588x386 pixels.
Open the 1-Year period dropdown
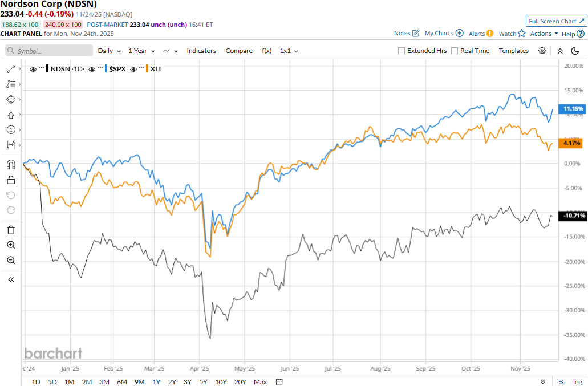[141, 51]
